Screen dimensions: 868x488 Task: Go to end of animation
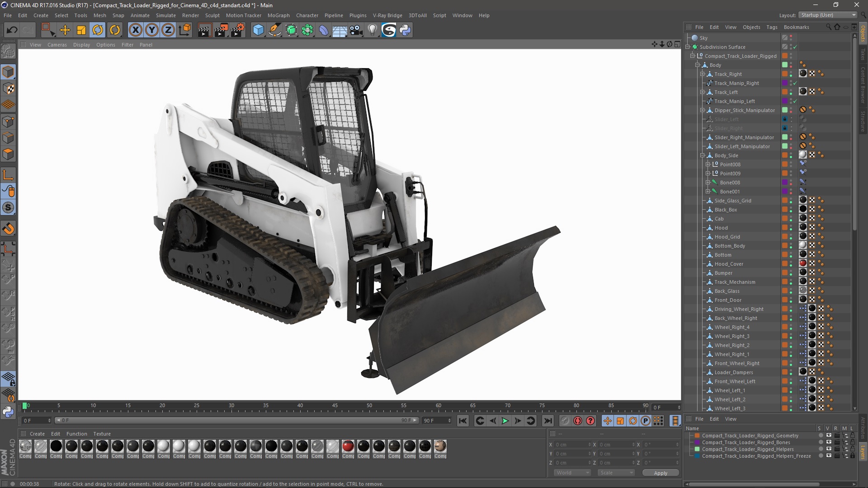(x=547, y=421)
